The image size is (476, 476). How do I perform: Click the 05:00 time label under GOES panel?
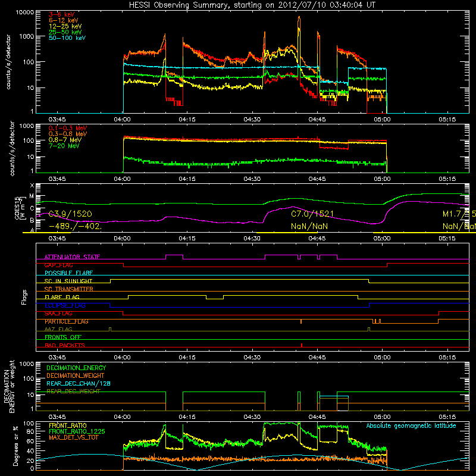point(382,239)
